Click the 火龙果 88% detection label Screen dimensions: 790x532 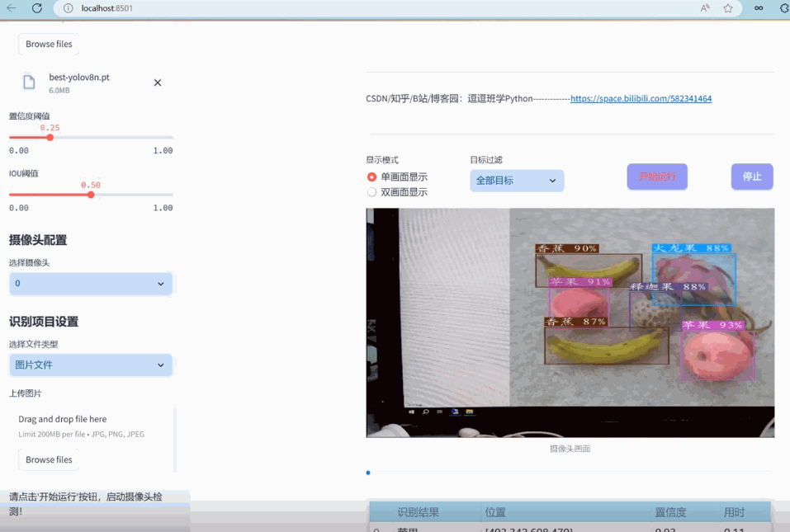click(691, 248)
